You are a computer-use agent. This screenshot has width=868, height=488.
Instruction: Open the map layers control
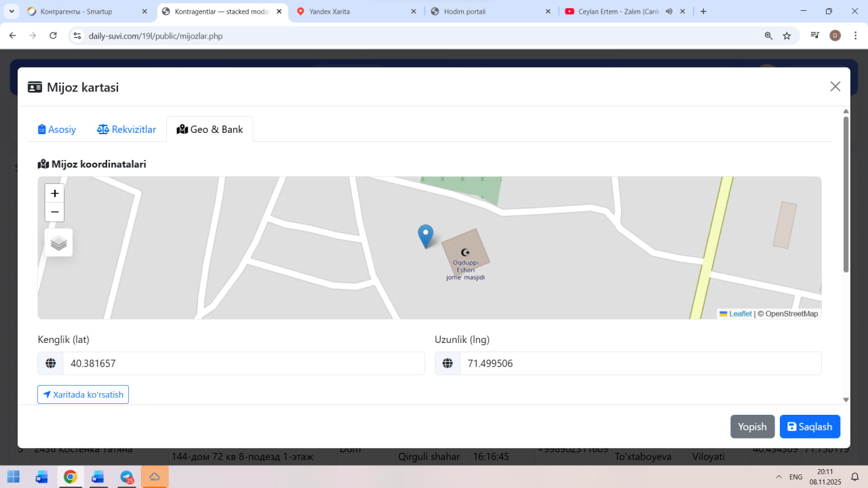click(x=59, y=243)
